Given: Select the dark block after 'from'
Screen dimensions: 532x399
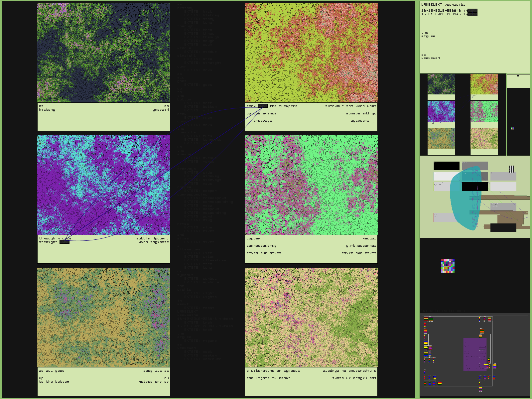Looking at the screenshot, I should (262, 106).
